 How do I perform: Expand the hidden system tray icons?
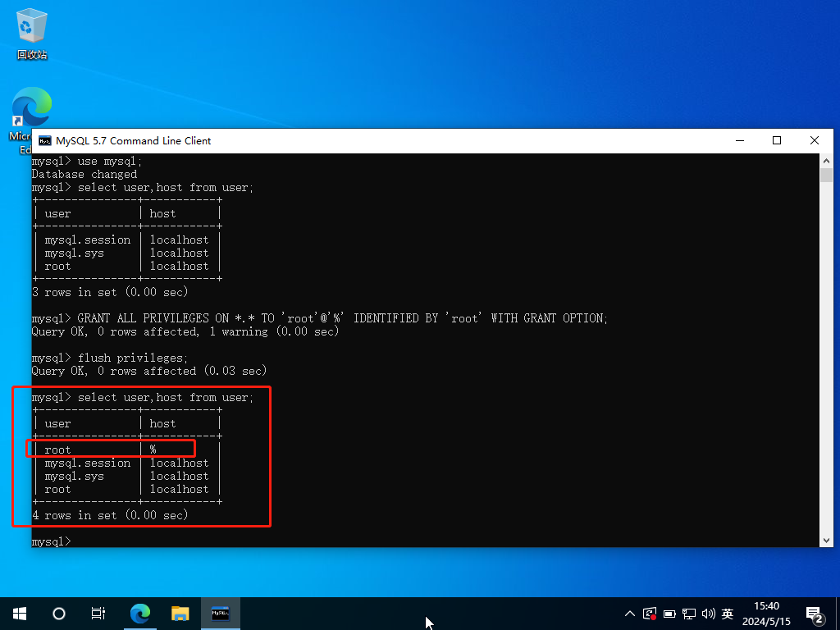pos(630,614)
